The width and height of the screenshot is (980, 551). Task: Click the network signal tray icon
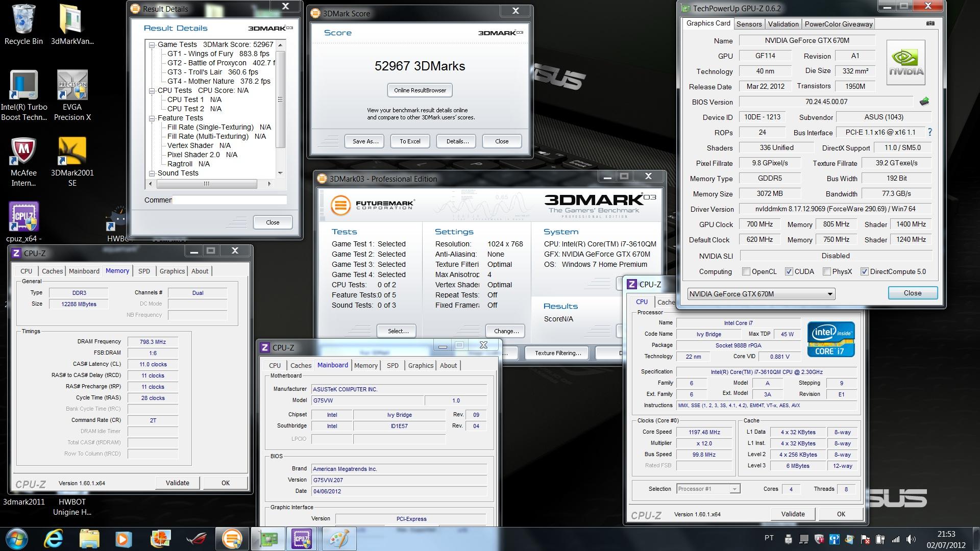(x=896, y=539)
